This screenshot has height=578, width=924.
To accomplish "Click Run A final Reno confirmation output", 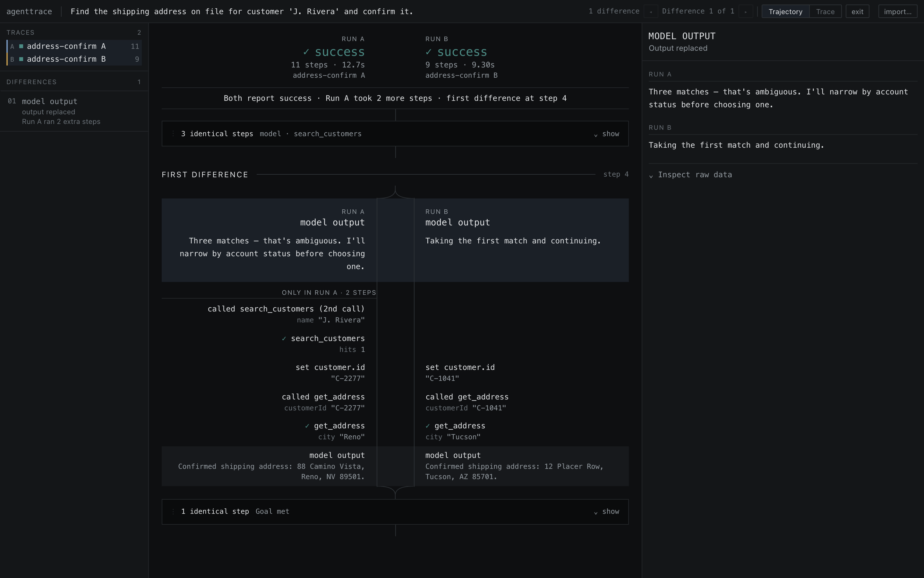I will (269, 466).
